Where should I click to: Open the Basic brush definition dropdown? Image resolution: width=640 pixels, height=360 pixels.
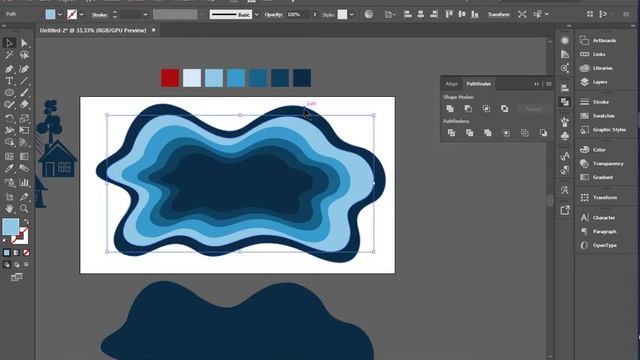click(x=257, y=15)
